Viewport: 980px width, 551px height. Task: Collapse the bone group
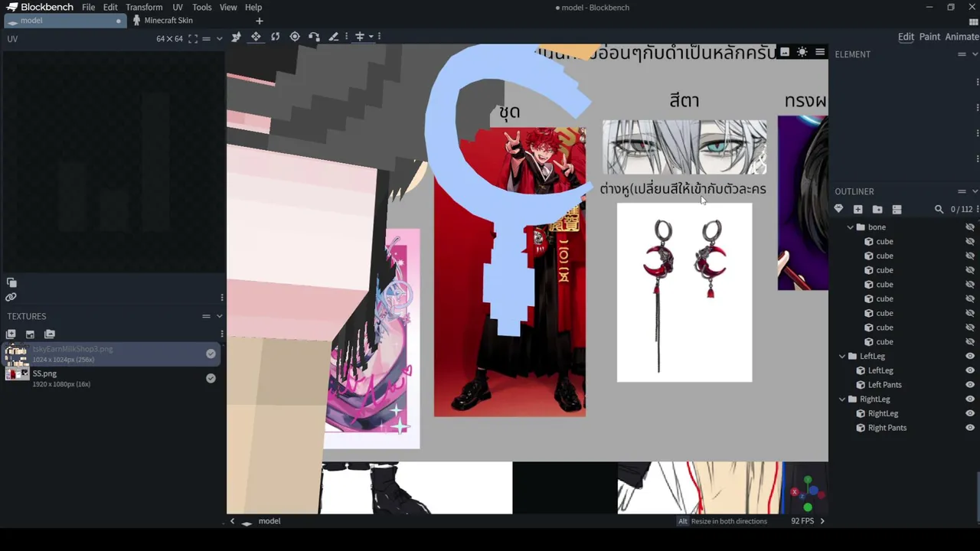pyautogui.click(x=850, y=227)
